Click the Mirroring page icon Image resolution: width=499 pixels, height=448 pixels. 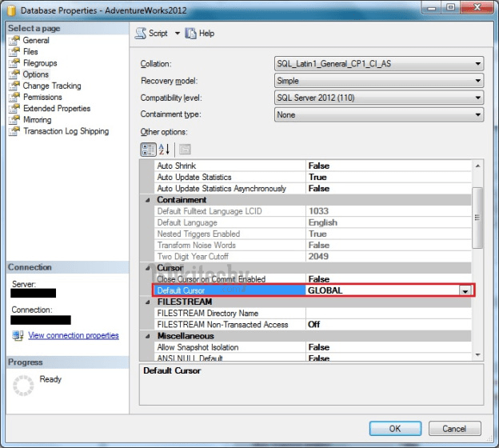coord(14,120)
